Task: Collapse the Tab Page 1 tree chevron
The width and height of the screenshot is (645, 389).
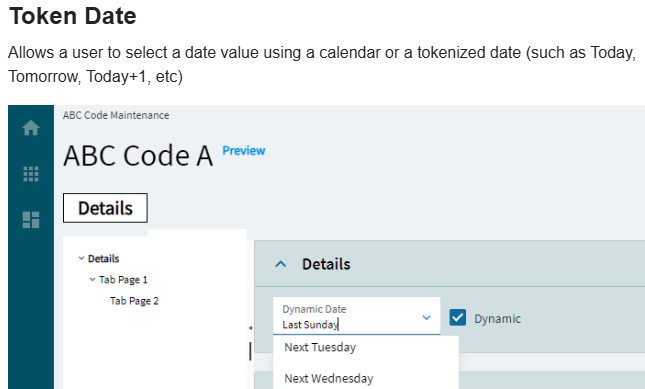Action: 92,280
